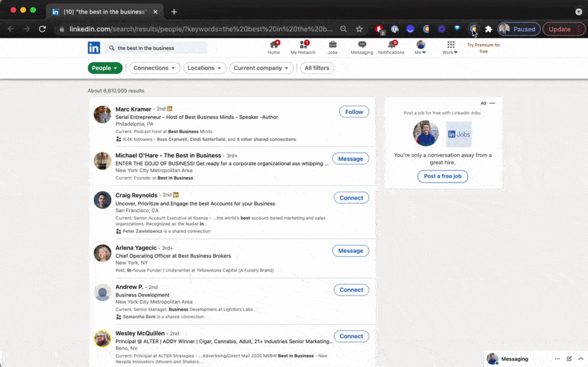Click Marc Kramer's LinkedIn premium badge
The width and height of the screenshot is (588, 367).
click(169, 109)
